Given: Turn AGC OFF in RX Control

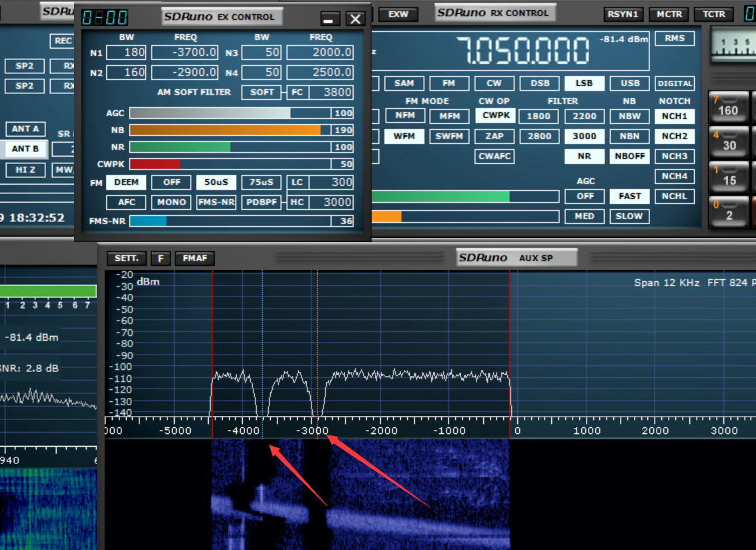Looking at the screenshot, I should click(585, 196).
